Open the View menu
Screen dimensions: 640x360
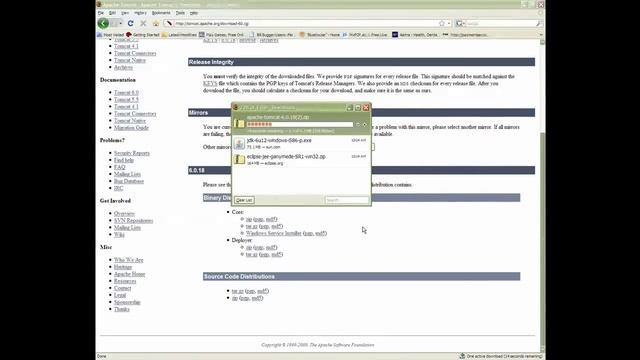[125, 13]
